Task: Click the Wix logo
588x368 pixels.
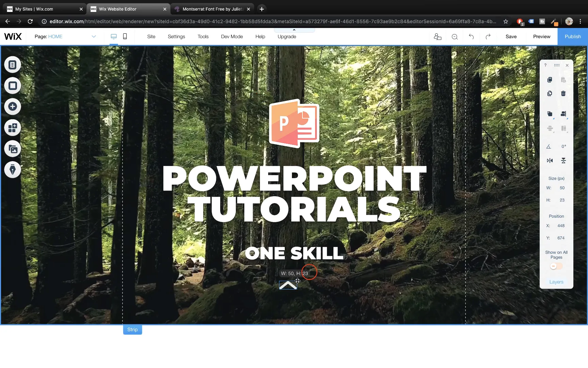Action: point(13,36)
